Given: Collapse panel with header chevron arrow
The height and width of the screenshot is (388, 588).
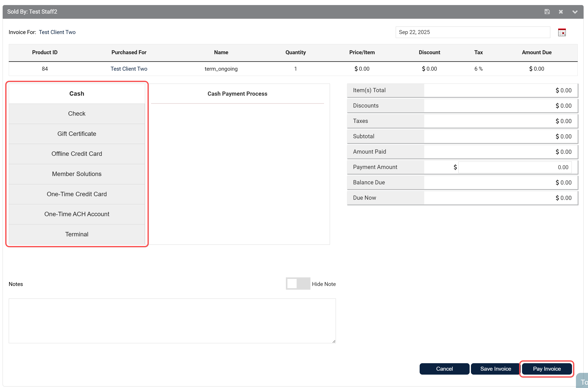Looking at the screenshot, I should coord(575,12).
